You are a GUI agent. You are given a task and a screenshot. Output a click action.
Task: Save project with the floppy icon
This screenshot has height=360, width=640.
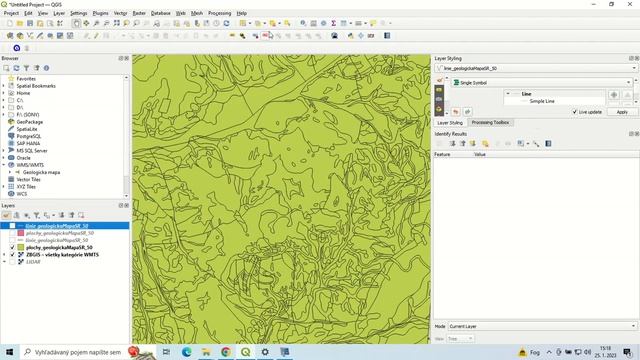(x=30, y=24)
